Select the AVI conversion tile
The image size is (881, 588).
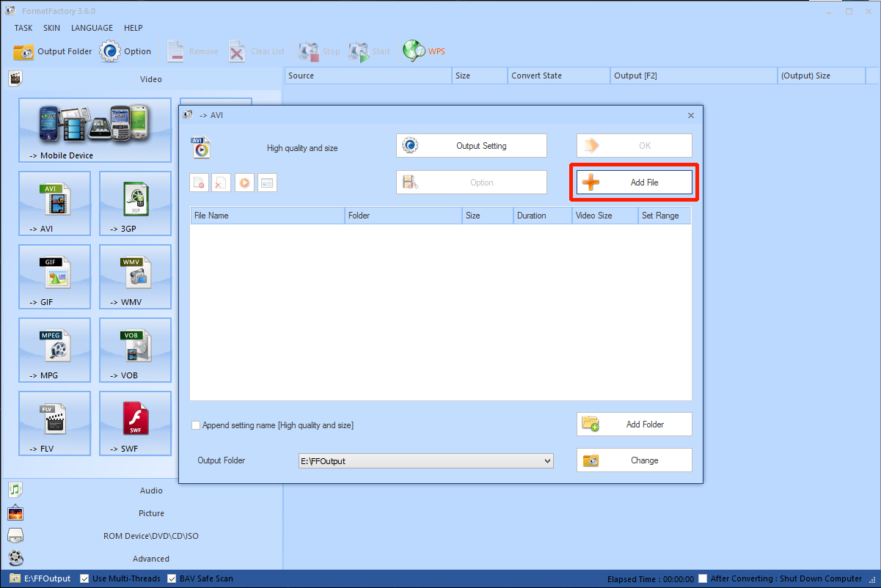coord(55,203)
